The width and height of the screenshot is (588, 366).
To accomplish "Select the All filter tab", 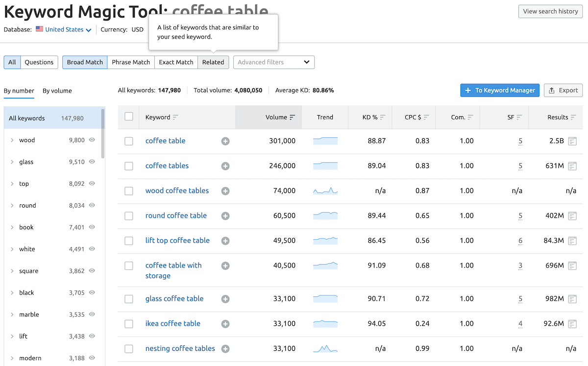I will click(12, 62).
